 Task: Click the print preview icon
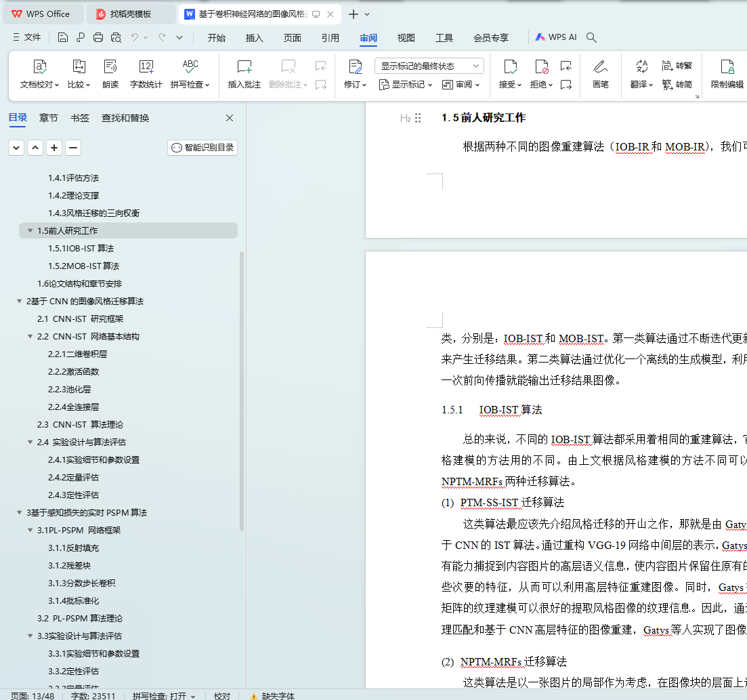pos(116,37)
